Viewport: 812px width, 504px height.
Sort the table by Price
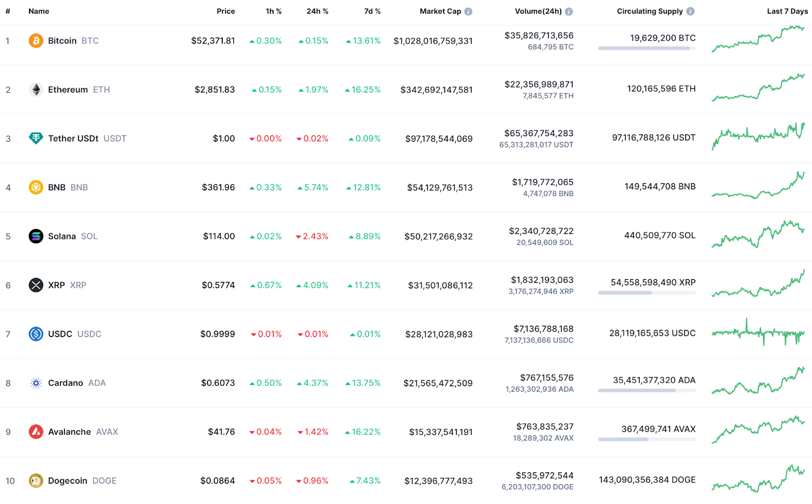pyautogui.click(x=226, y=11)
